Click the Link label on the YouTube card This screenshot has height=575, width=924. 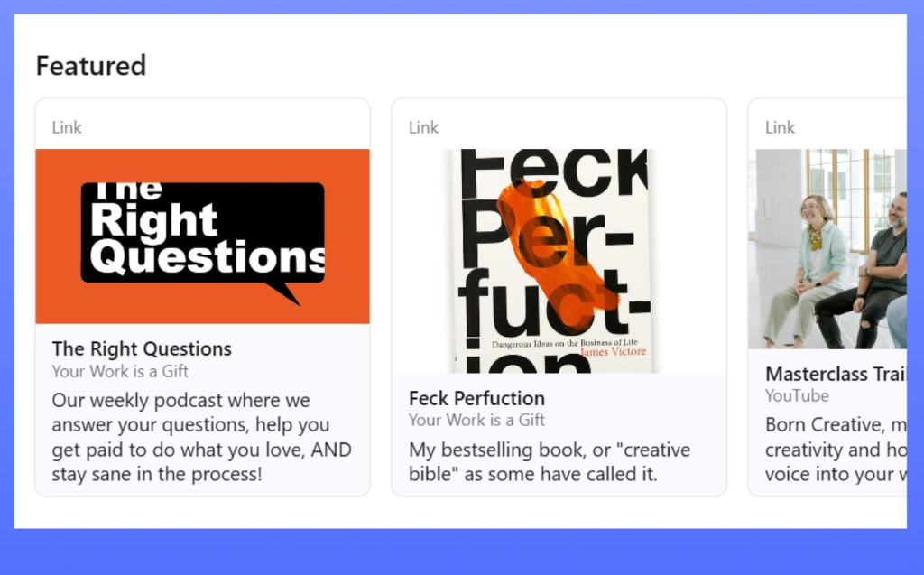point(780,127)
